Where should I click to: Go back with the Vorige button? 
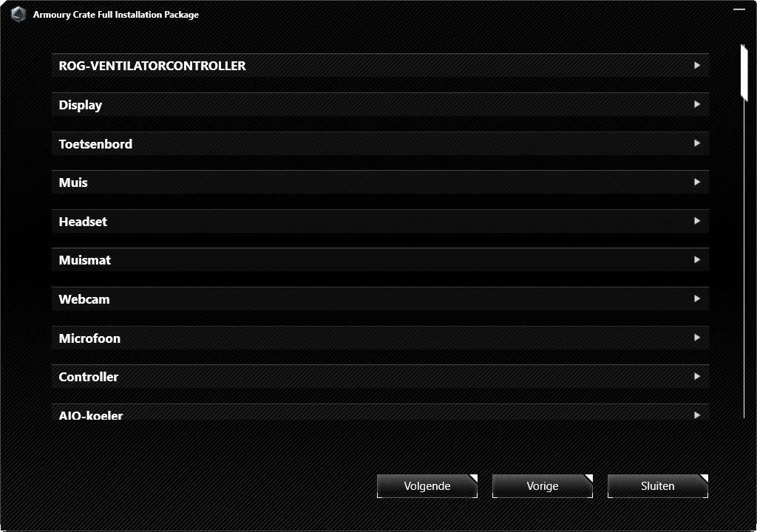pyautogui.click(x=542, y=485)
